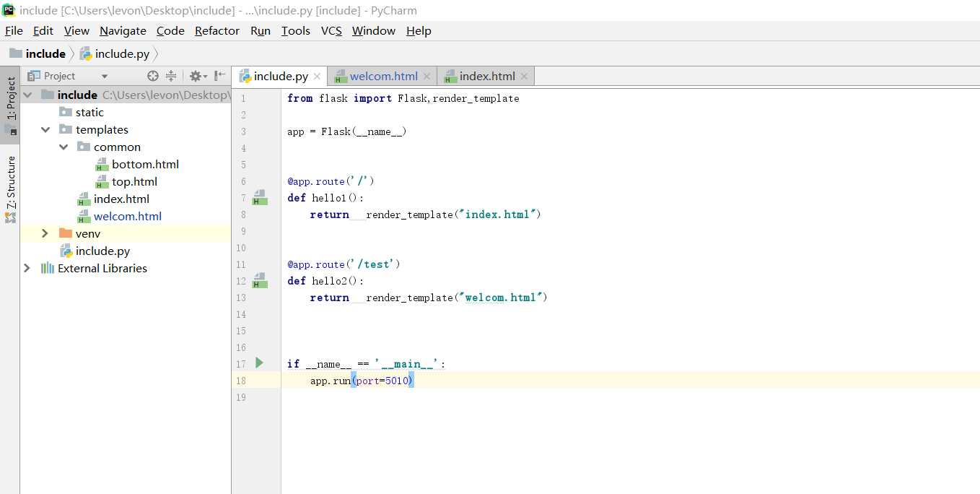Screen dimensions: 980x494
Task: Open the VCS menu
Action: pos(331,30)
